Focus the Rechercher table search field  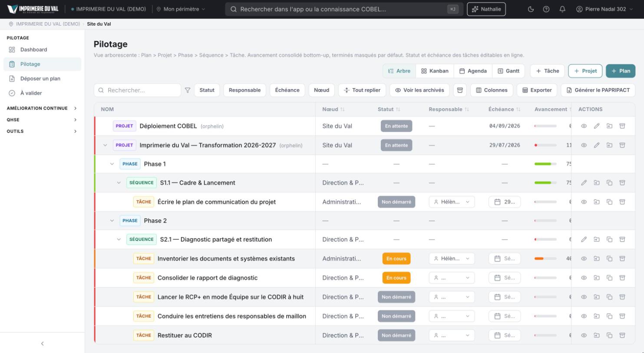click(137, 90)
